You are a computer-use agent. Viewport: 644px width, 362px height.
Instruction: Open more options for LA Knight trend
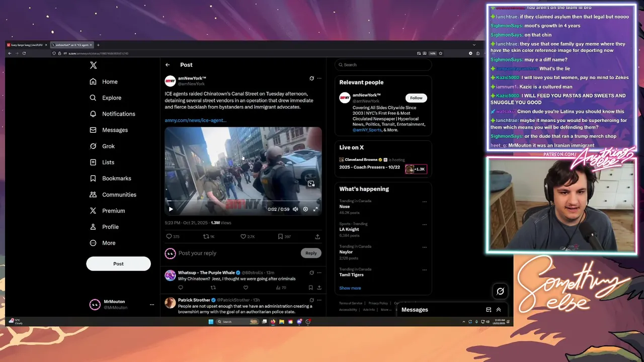pyautogui.click(x=424, y=224)
